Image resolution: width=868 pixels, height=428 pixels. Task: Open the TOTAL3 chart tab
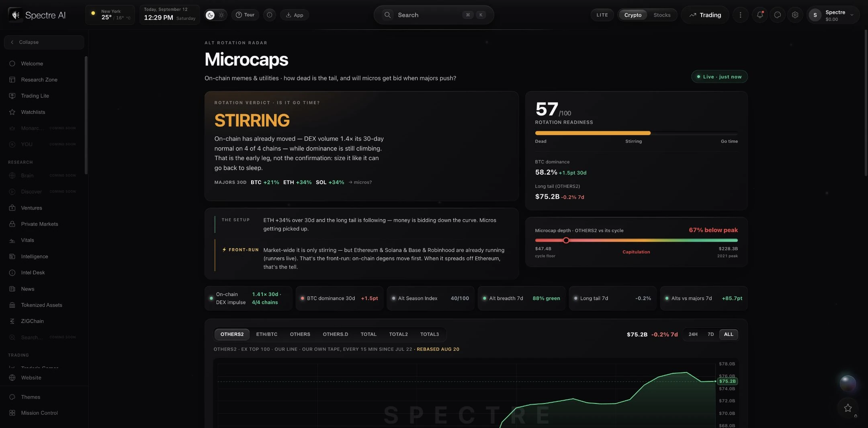[x=430, y=334]
